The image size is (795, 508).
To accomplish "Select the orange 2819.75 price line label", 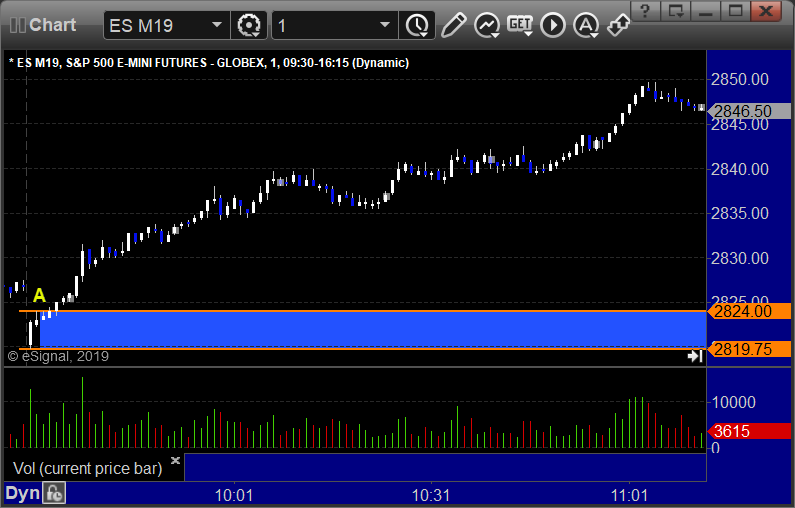I will (749, 349).
